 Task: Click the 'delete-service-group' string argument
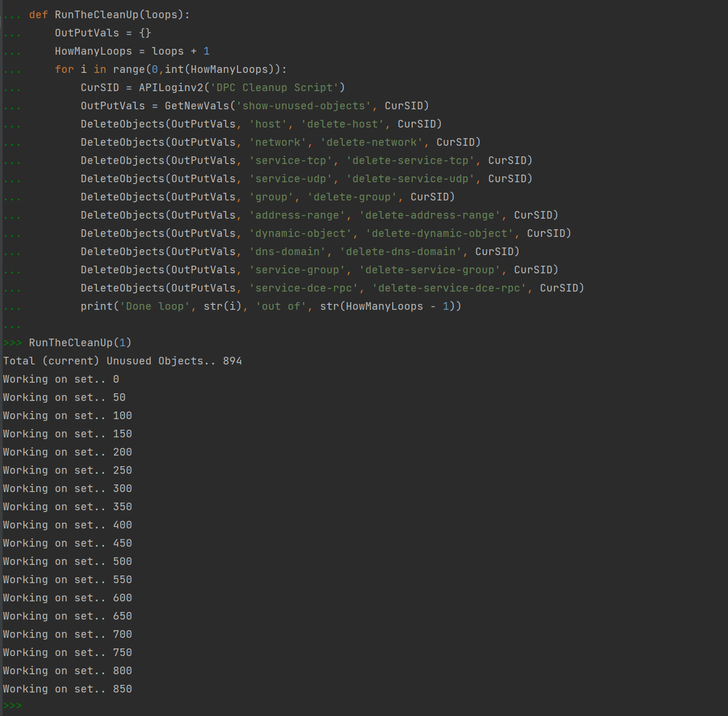[430, 270]
